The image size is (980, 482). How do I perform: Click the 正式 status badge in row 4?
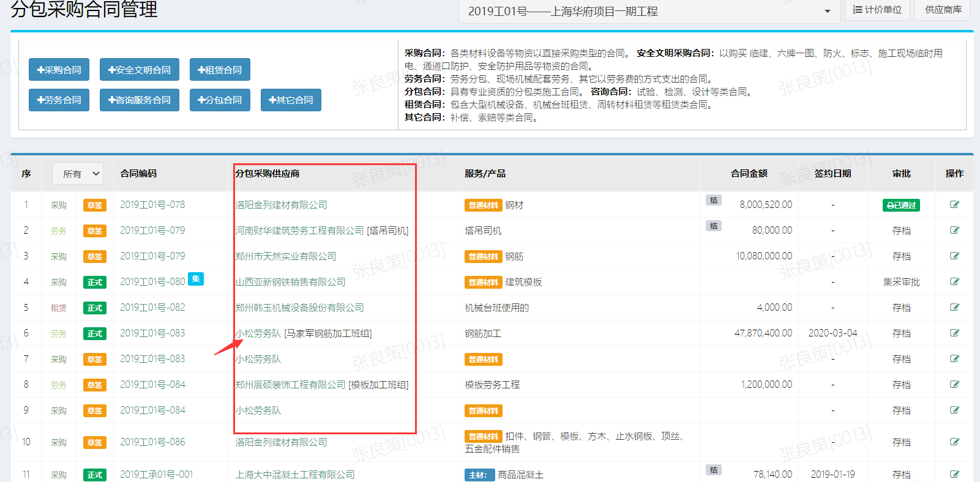95,283
